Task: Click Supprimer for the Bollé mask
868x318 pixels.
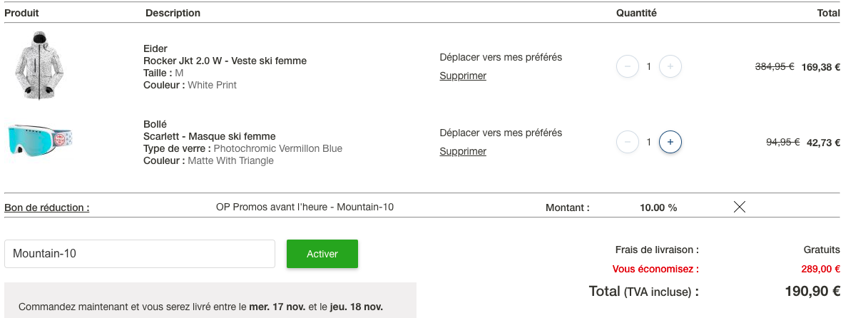Action: [463, 151]
